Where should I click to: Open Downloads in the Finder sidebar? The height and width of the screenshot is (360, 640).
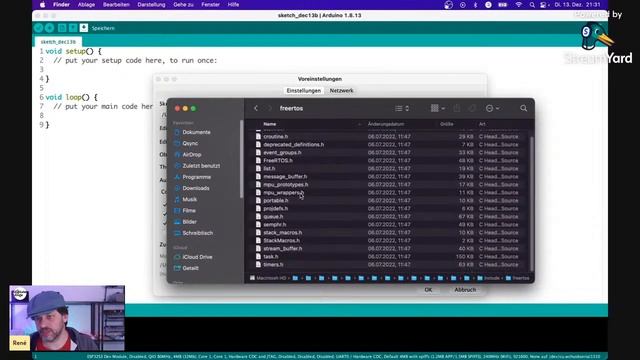(x=196, y=188)
